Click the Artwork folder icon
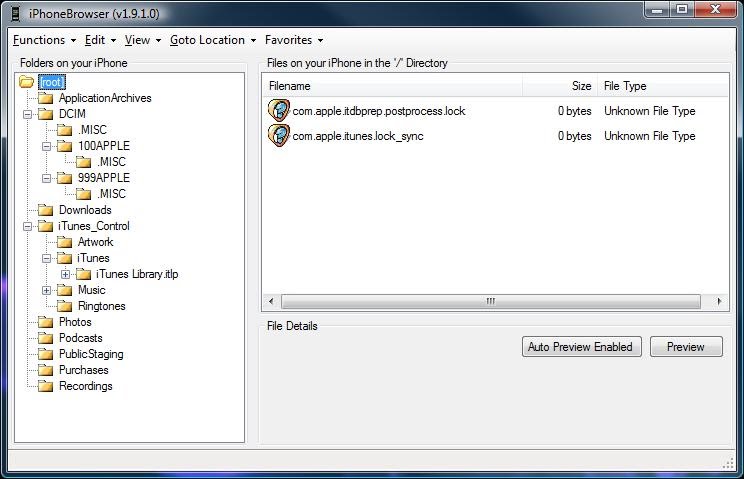 coord(65,242)
